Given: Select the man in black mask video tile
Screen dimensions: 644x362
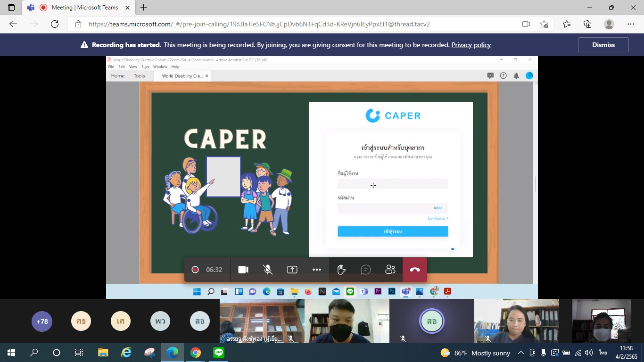Looking at the screenshot, I should (x=347, y=321).
